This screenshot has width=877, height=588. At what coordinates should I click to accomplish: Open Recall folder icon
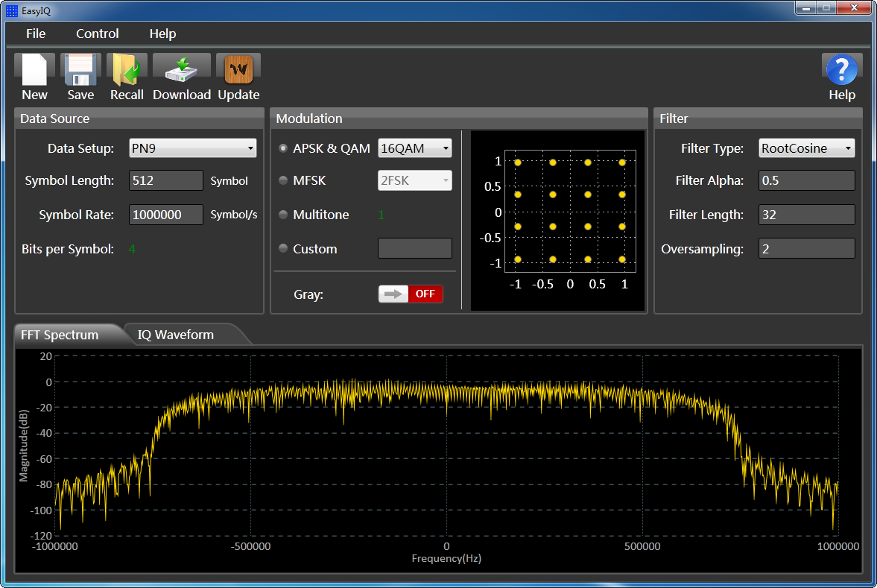click(127, 70)
